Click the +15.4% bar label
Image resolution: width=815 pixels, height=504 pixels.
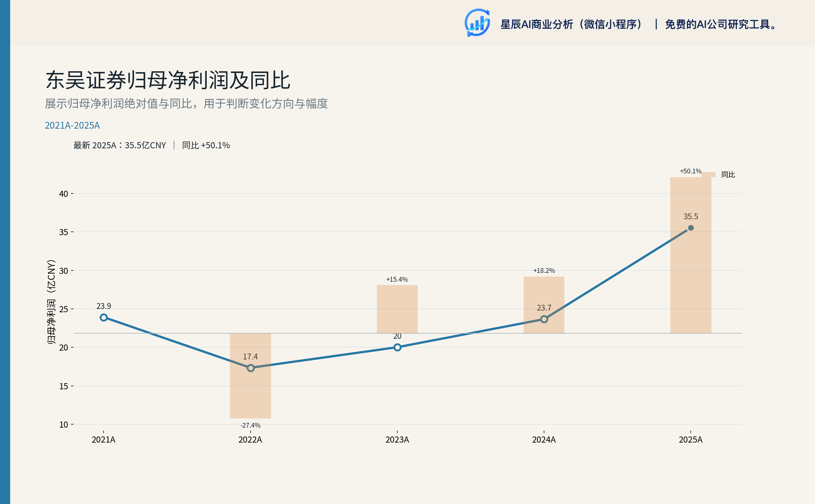pos(397,279)
